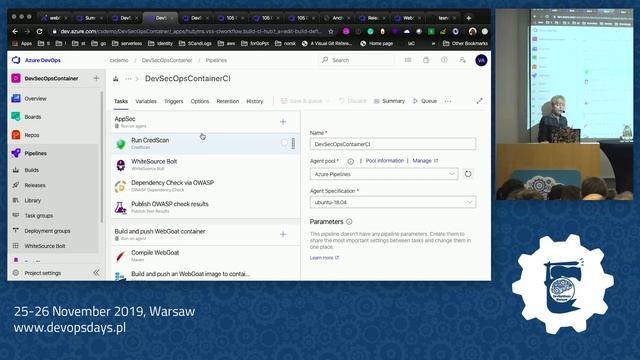Open user settings icon in header
The width and height of the screenshot is (640, 360).
click(462, 60)
